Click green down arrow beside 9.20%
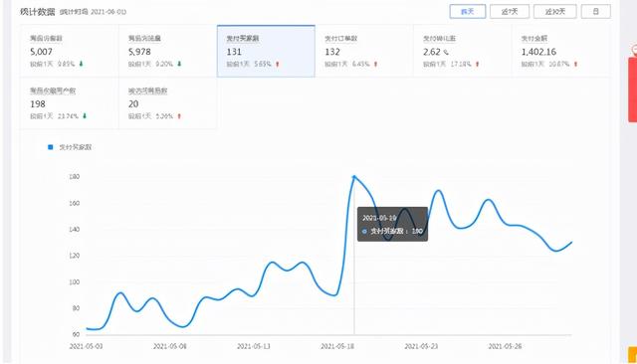Image resolution: width=637 pixels, height=364 pixels. tap(179, 64)
